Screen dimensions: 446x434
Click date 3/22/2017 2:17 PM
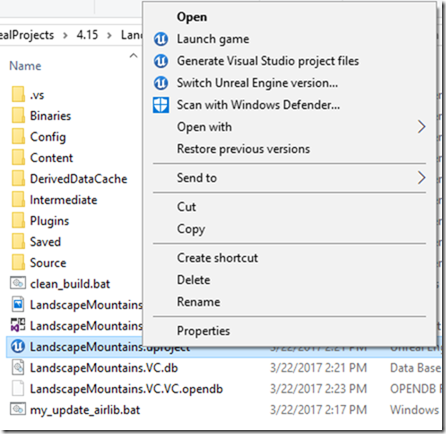318,410
